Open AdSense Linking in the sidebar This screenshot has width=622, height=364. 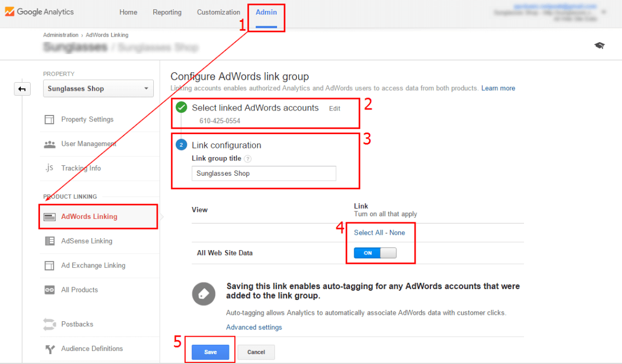(x=87, y=241)
